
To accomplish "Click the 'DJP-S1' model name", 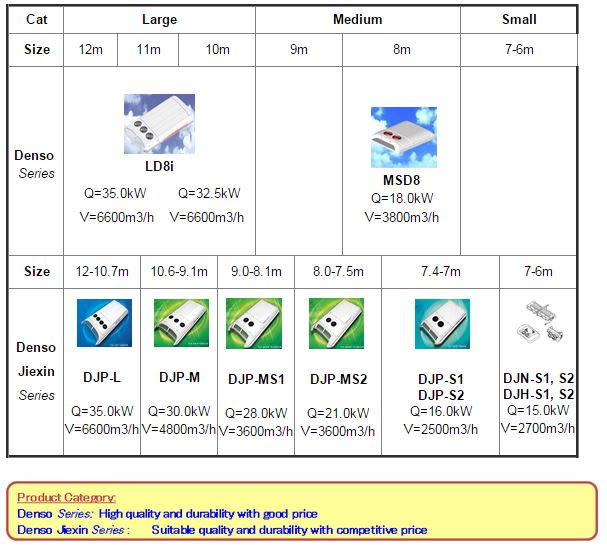I will (441, 379).
